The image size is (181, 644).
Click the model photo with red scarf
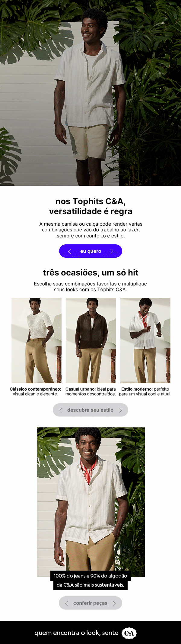point(91,502)
